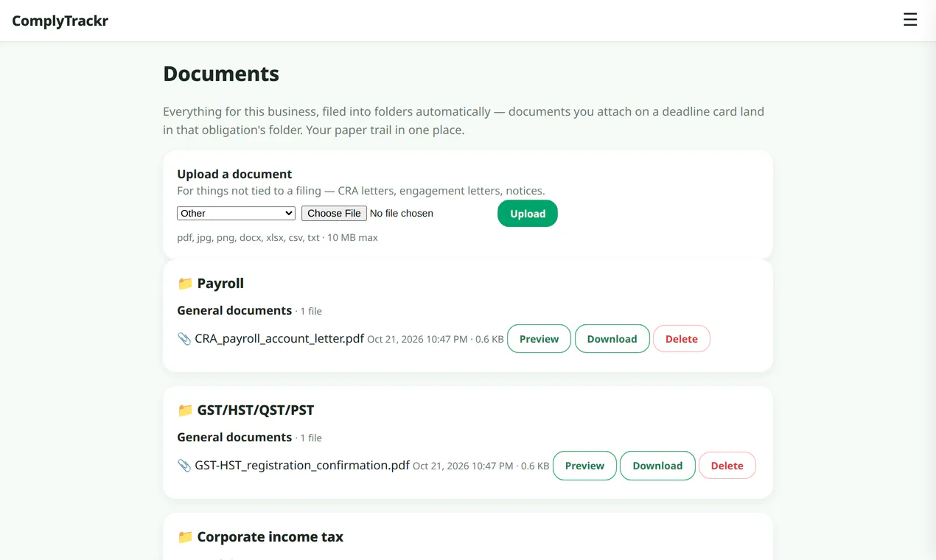The height and width of the screenshot is (560, 936).
Task: Download GST-HST_registration_confirmation.pdf
Action: [x=657, y=466]
